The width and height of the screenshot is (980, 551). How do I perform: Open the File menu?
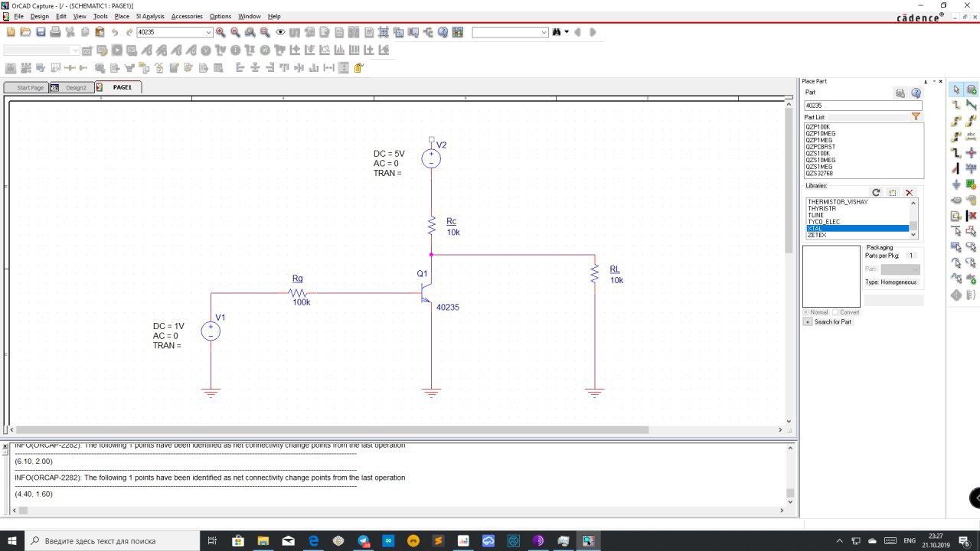(18, 16)
